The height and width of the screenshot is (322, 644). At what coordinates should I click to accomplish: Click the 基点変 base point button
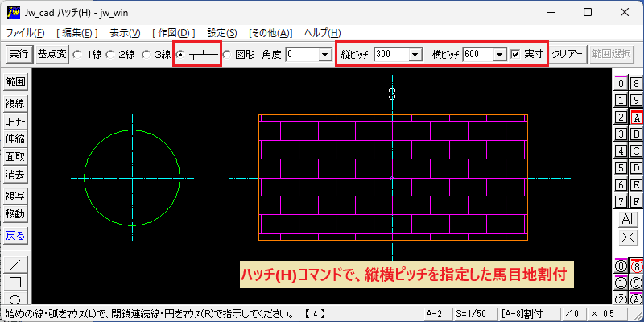52,54
